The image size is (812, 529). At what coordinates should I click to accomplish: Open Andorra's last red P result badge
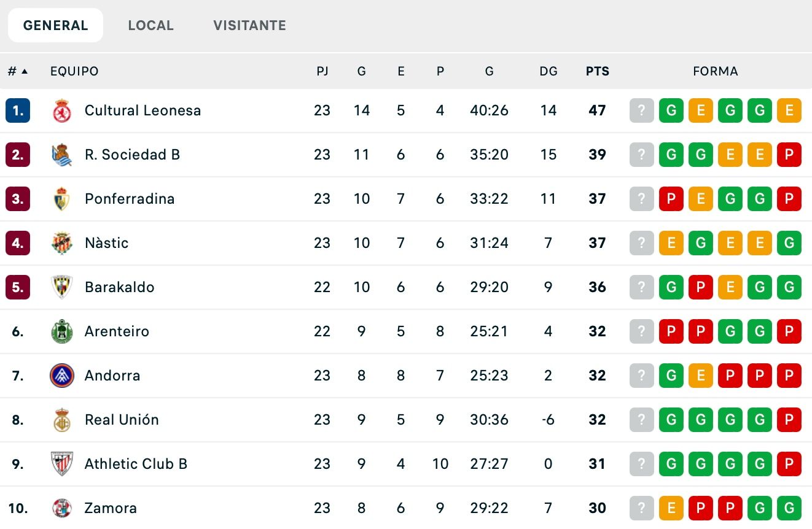pyautogui.click(x=789, y=376)
